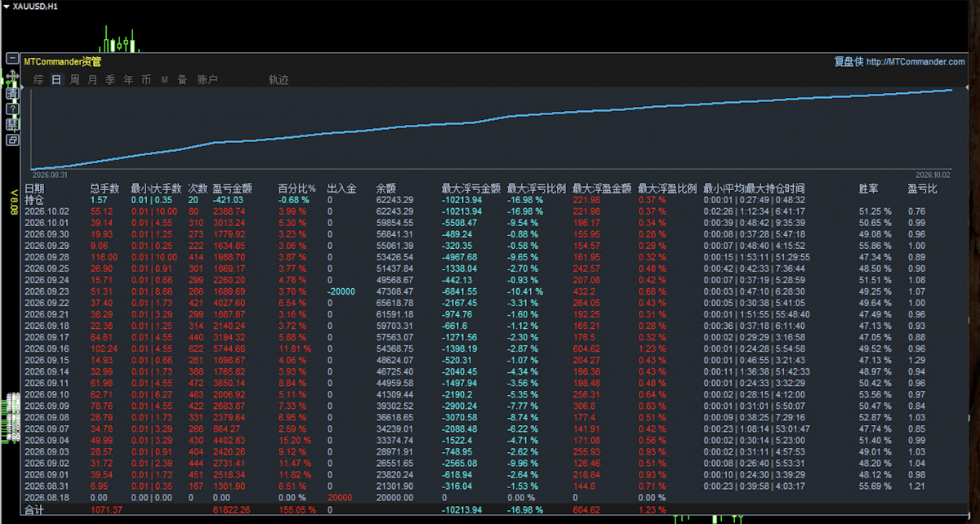This screenshot has height=524, width=980.
Task: Select the 日 (daily) tab
Action: click(x=56, y=80)
